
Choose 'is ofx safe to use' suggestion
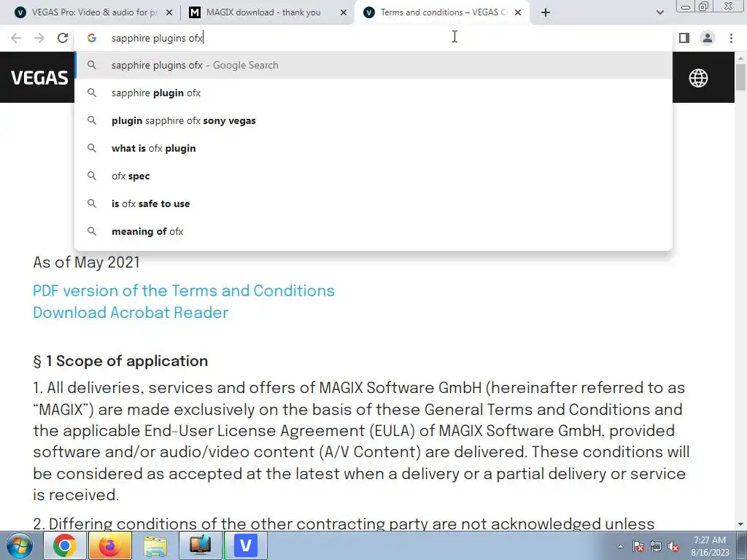click(373, 203)
